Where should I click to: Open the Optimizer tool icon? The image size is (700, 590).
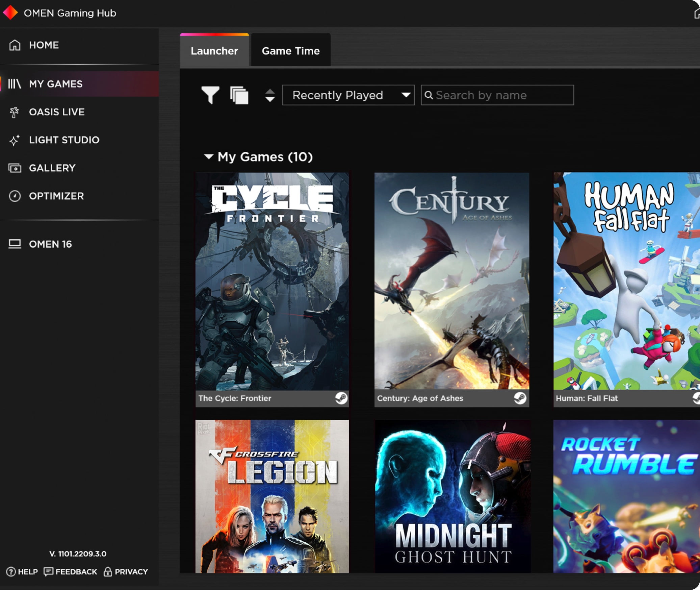coord(15,196)
